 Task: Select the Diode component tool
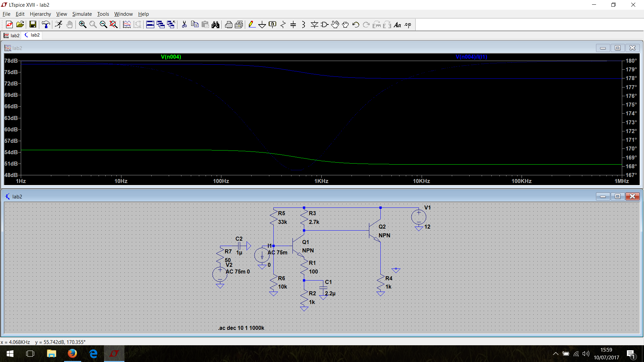click(x=314, y=24)
